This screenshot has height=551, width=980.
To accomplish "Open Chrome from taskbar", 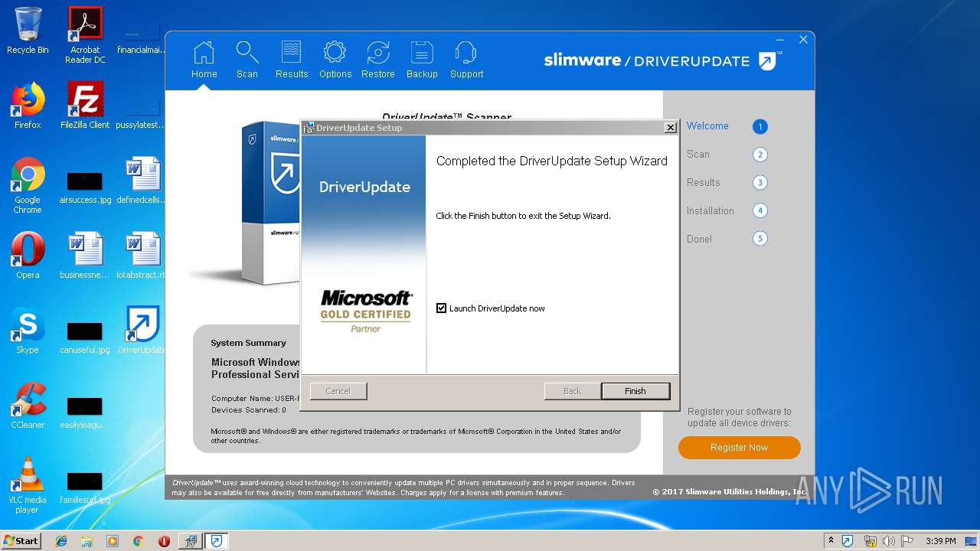I will point(138,541).
